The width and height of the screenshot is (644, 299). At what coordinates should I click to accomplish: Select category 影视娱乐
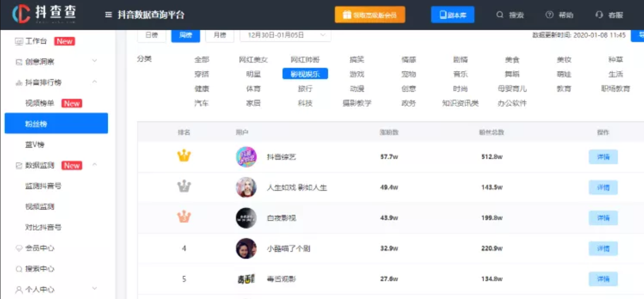pyautogui.click(x=305, y=74)
